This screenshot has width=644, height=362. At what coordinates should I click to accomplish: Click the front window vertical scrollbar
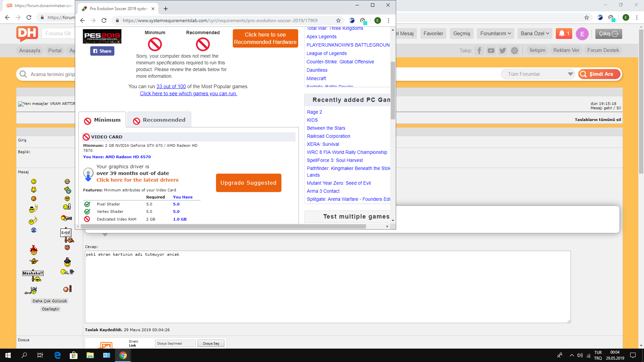point(393,90)
